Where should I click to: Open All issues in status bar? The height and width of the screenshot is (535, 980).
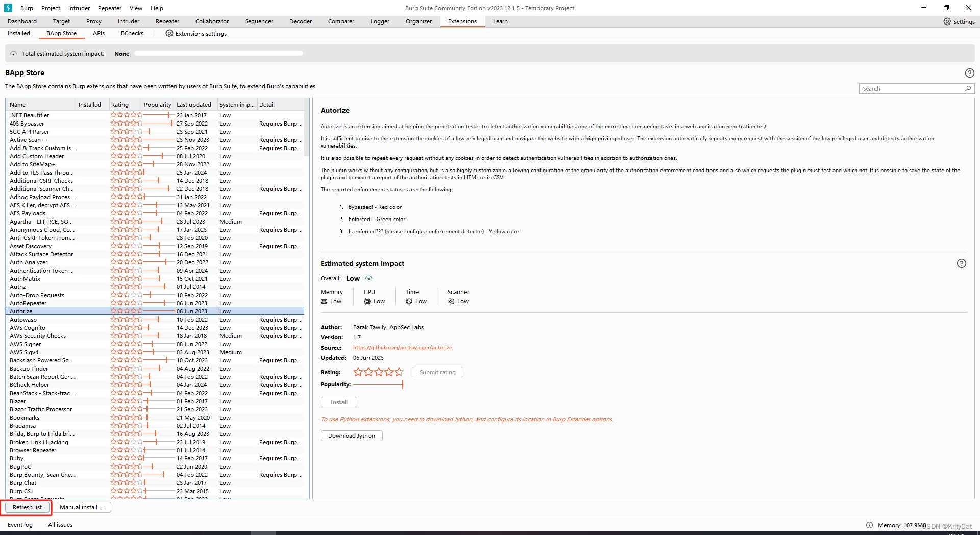coord(60,525)
